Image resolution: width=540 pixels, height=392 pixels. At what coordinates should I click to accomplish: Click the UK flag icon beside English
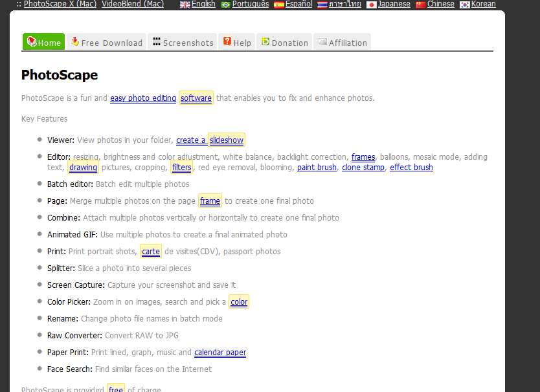185,5
